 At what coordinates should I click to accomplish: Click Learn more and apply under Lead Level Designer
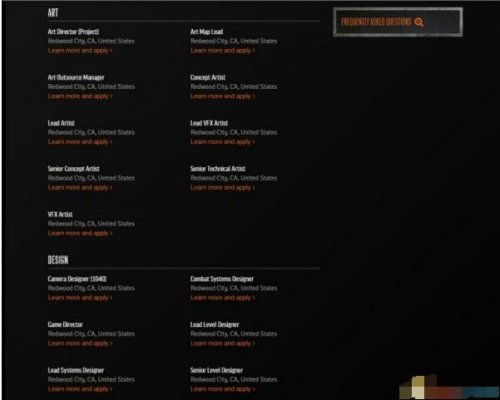pyautogui.click(x=223, y=343)
